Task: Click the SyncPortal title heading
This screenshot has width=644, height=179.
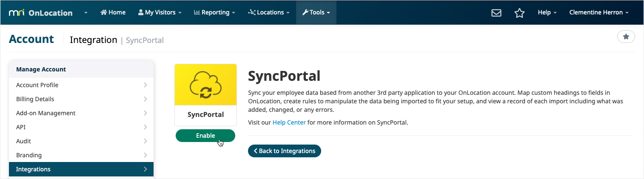Action: coord(284,76)
